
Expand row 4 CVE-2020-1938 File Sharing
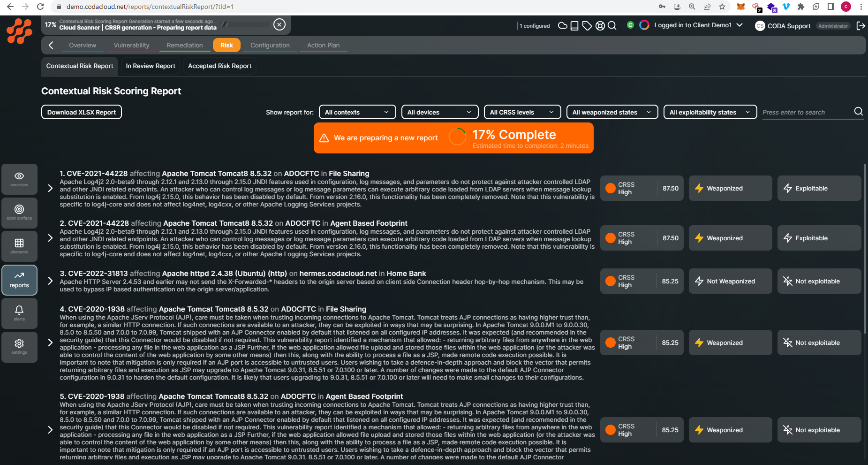[x=50, y=343]
